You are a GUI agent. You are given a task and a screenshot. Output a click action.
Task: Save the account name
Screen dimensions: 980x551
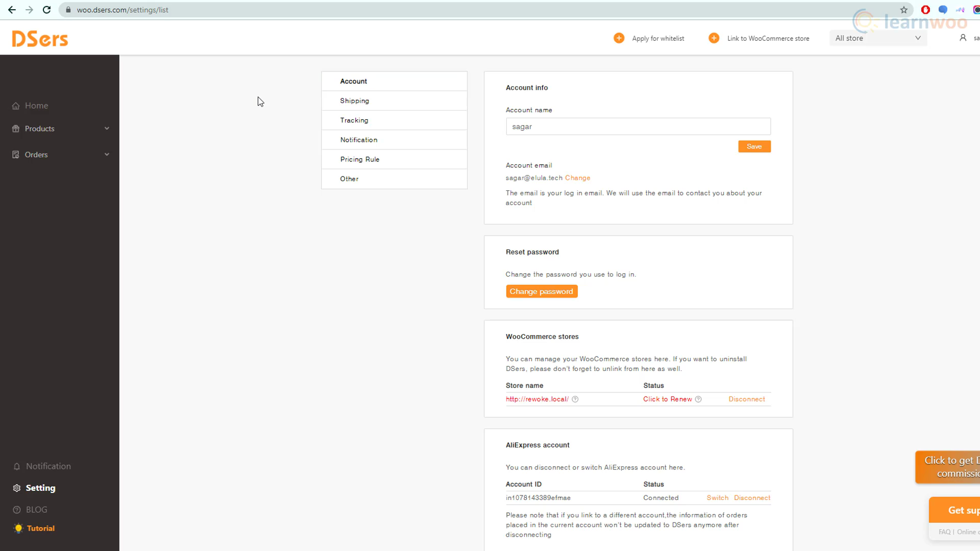point(754,146)
